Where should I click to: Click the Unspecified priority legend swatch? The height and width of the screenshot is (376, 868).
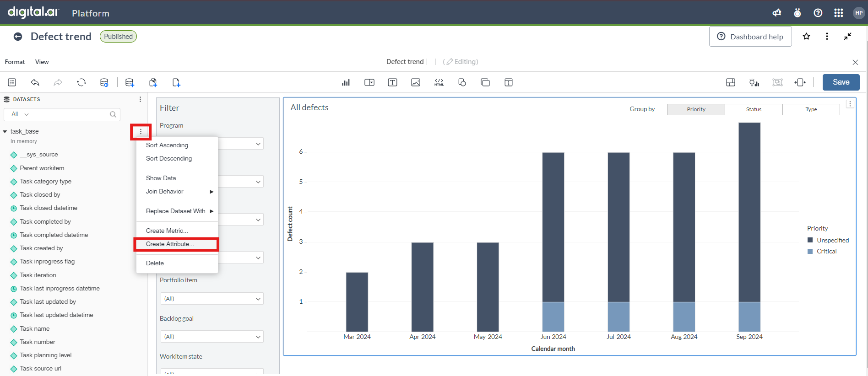coord(810,240)
